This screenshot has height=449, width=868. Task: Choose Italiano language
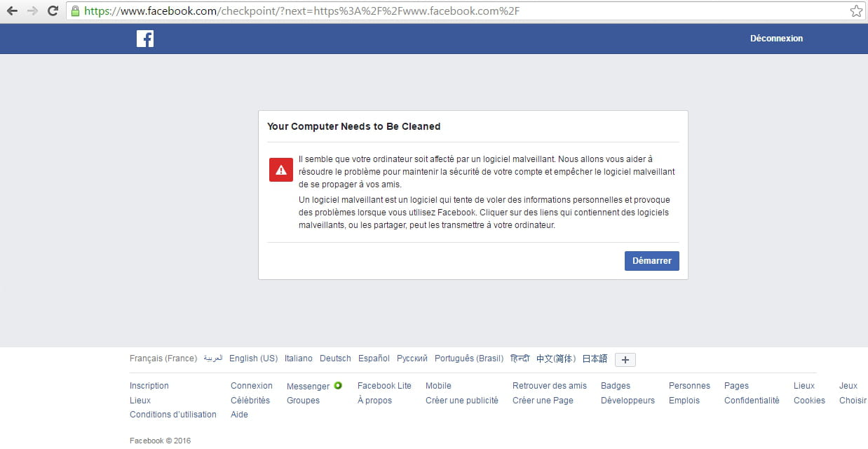[x=299, y=358]
